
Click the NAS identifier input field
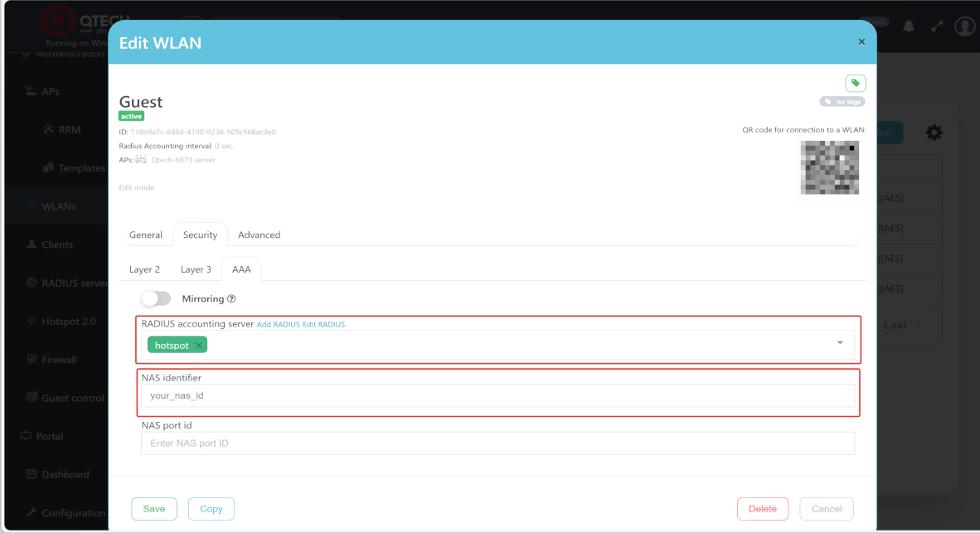(x=497, y=395)
